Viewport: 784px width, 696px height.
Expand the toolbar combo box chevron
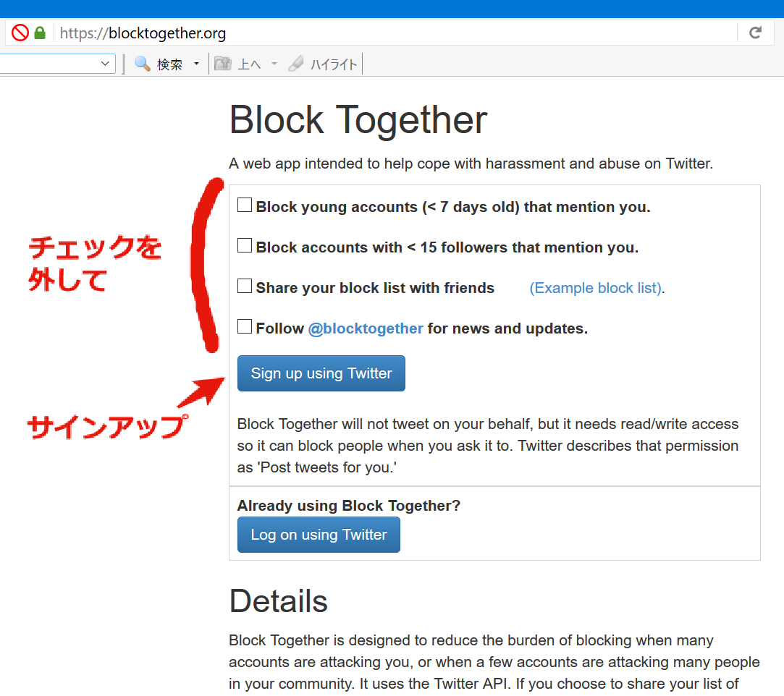tap(105, 64)
